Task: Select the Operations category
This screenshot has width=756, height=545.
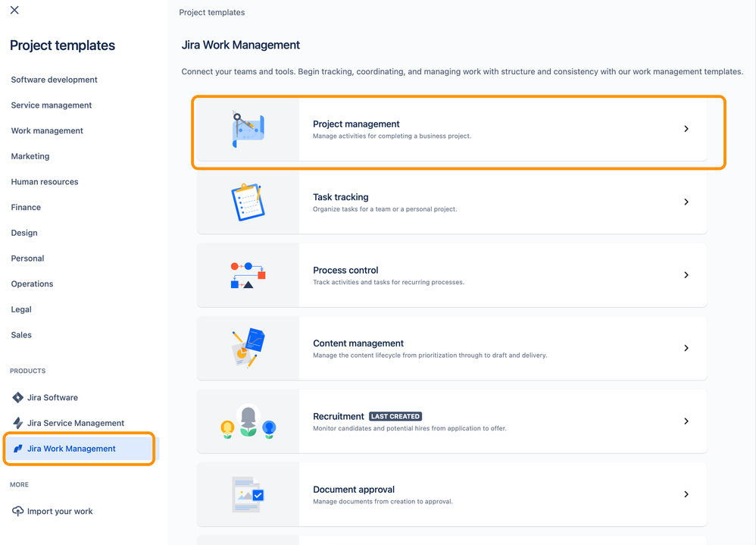Action: point(32,284)
